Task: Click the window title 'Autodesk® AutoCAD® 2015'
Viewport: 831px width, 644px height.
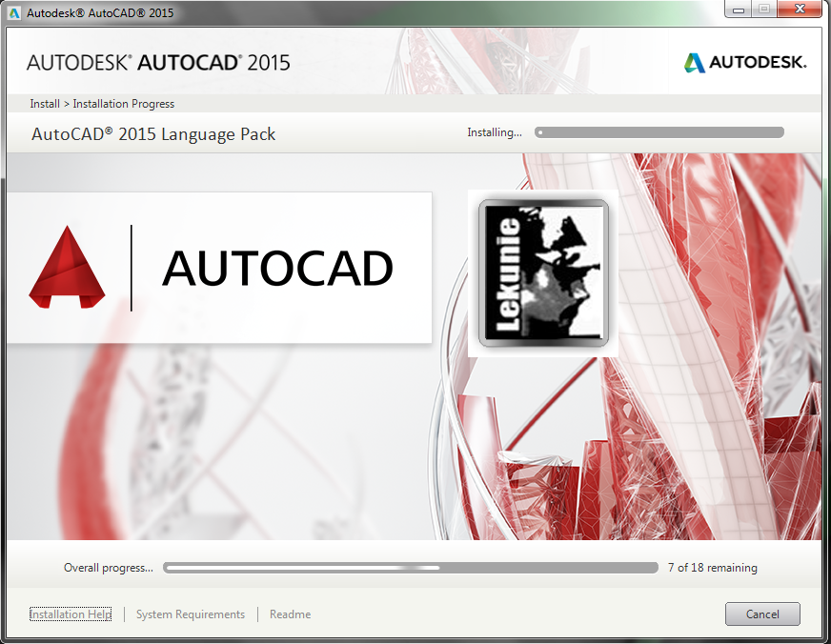Action: 100,12
